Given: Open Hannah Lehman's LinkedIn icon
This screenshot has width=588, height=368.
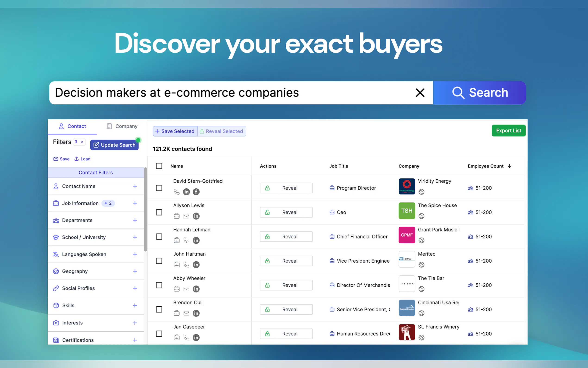Looking at the screenshot, I should pos(196,241).
